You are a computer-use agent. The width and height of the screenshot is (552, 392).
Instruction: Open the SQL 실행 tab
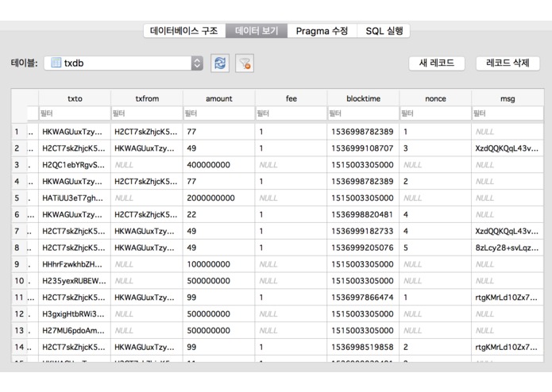click(384, 31)
